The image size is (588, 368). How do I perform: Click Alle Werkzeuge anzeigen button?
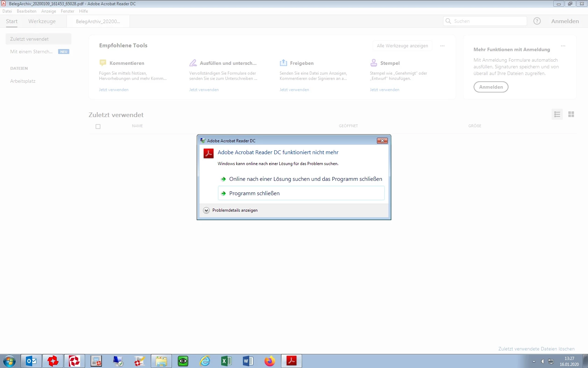(402, 46)
